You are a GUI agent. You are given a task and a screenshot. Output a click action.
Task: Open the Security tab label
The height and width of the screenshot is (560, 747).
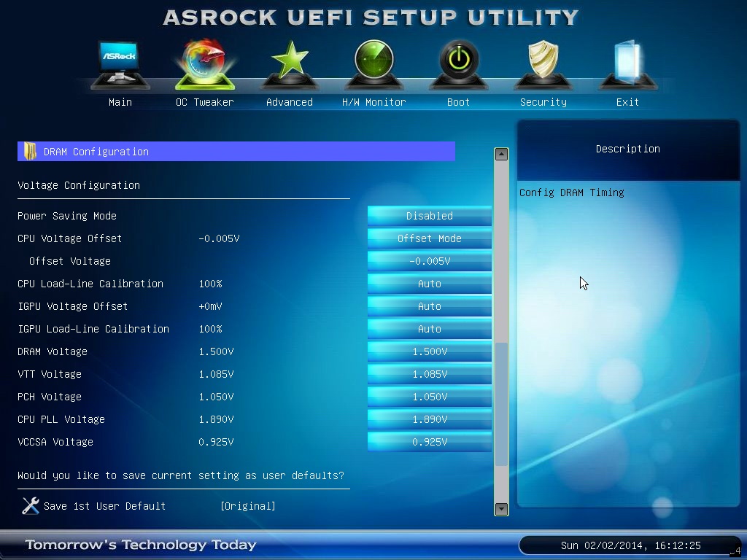click(x=543, y=102)
